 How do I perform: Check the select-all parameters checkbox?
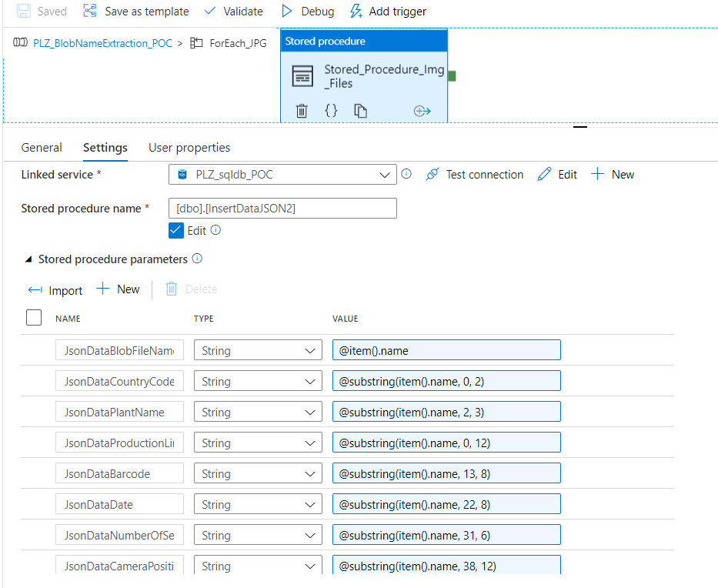[34, 317]
